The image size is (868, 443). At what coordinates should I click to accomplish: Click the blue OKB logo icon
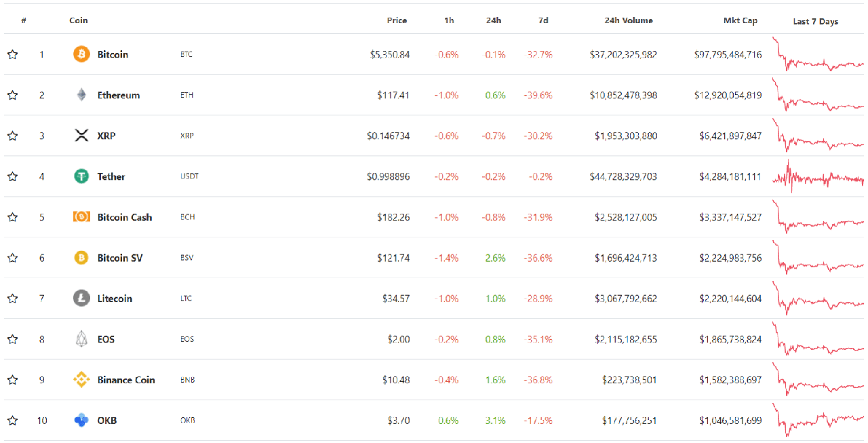[x=81, y=421]
